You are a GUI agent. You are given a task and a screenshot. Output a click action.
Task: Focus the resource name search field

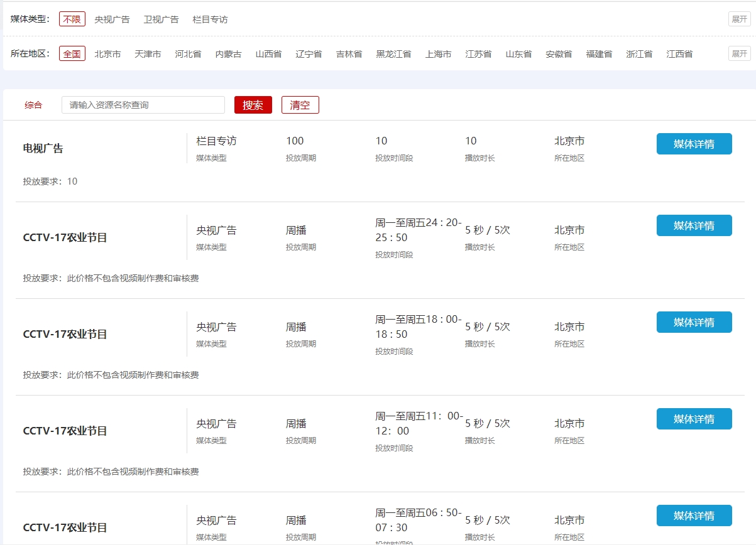(x=143, y=105)
